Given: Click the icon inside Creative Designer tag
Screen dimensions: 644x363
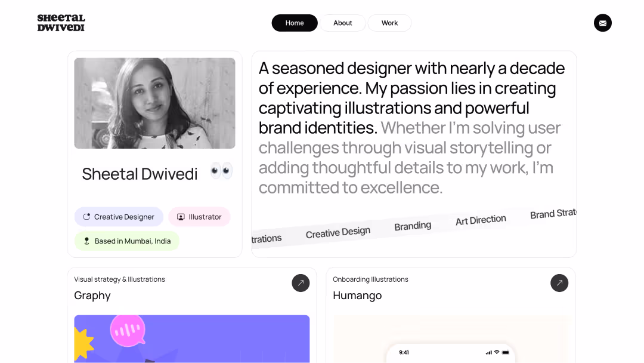Looking at the screenshot, I should click(86, 217).
